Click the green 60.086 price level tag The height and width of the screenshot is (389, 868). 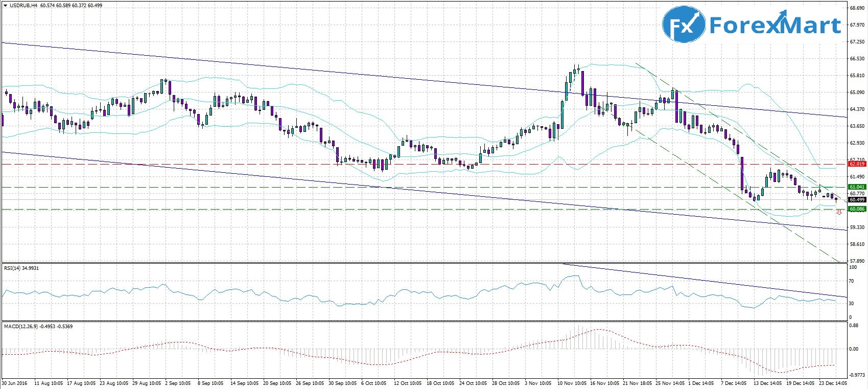(857, 209)
